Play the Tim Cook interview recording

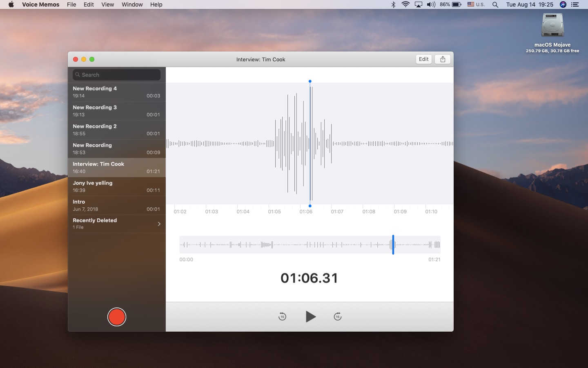point(310,316)
